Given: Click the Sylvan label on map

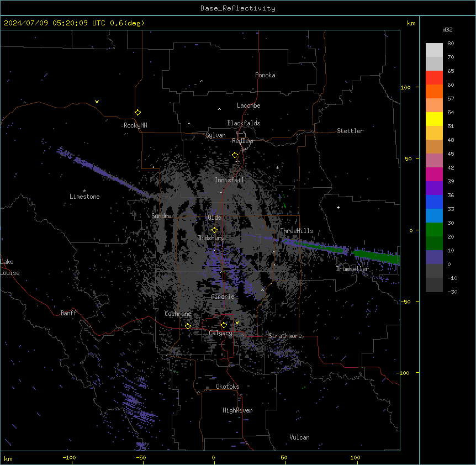Looking at the screenshot, I should tap(215, 135).
